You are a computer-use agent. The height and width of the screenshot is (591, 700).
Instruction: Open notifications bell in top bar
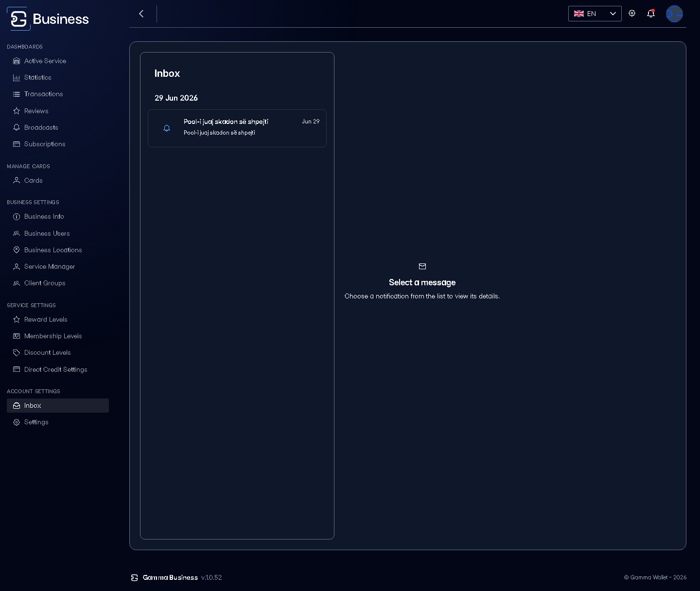651,14
